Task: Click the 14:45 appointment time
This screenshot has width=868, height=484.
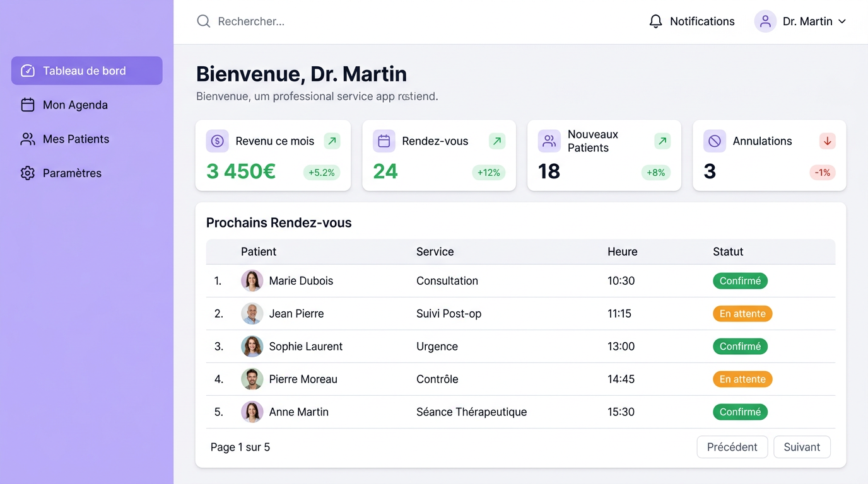Action: tap(621, 379)
